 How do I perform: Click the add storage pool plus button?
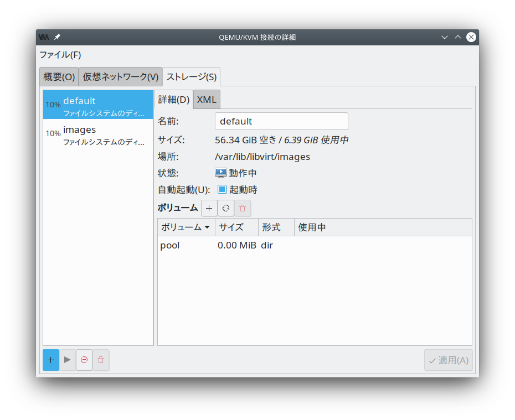click(x=51, y=360)
